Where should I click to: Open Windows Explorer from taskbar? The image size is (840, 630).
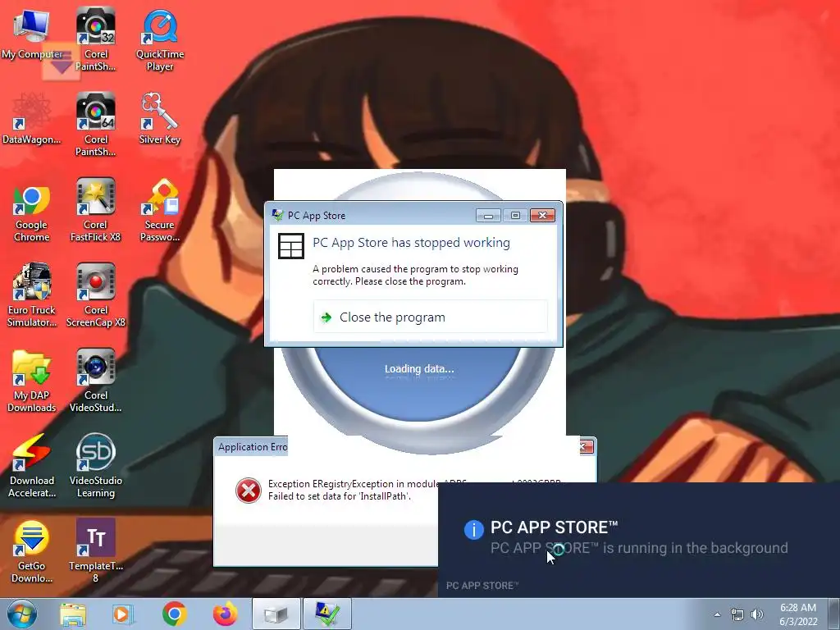[73, 614]
